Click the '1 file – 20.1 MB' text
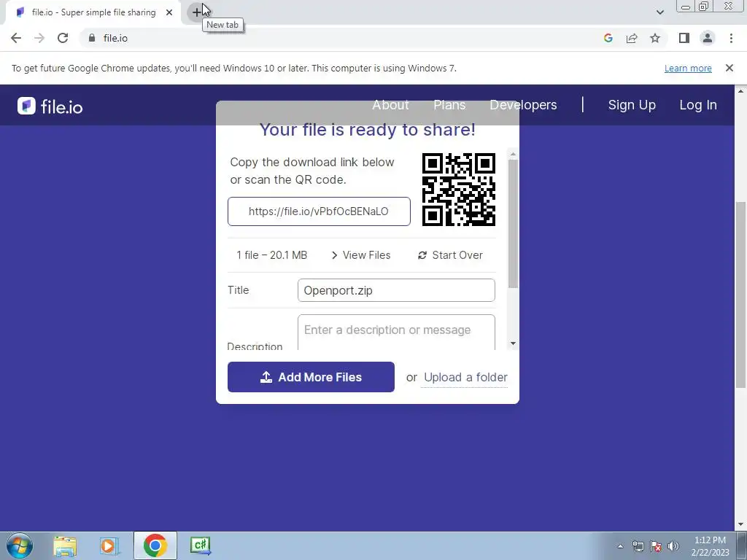747x560 pixels. click(271, 255)
